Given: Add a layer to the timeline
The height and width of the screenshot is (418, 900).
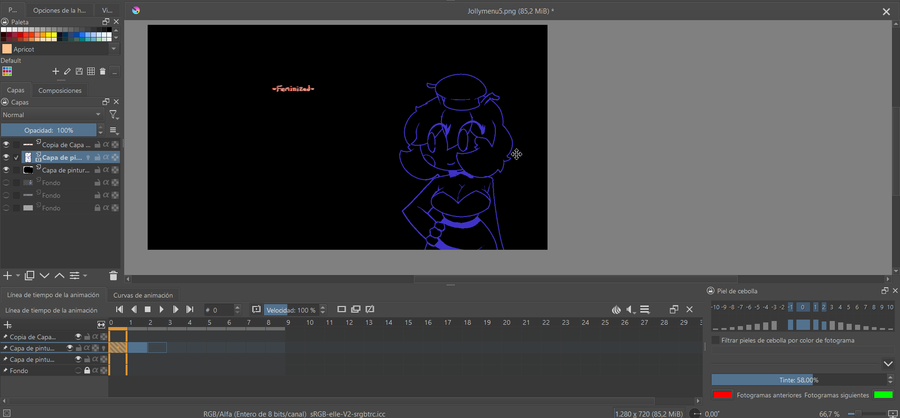Looking at the screenshot, I should 7,324.
